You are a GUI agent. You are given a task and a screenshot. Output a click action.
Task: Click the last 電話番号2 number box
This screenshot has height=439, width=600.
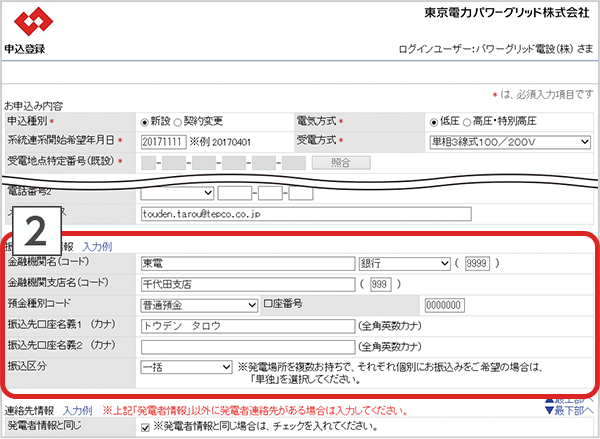tap(301, 193)
